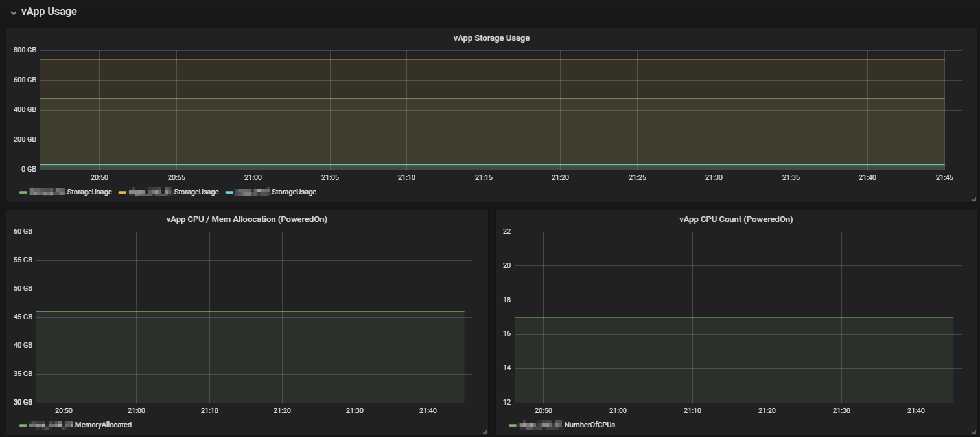
Task: Click the MemoryAllocated legend color swatch
Action: pos(23,425)
